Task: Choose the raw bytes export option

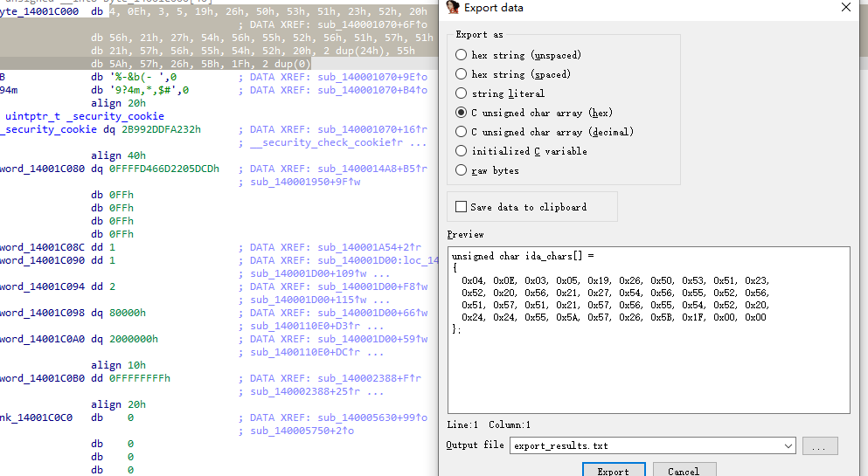Action: [x=462, y=170]
